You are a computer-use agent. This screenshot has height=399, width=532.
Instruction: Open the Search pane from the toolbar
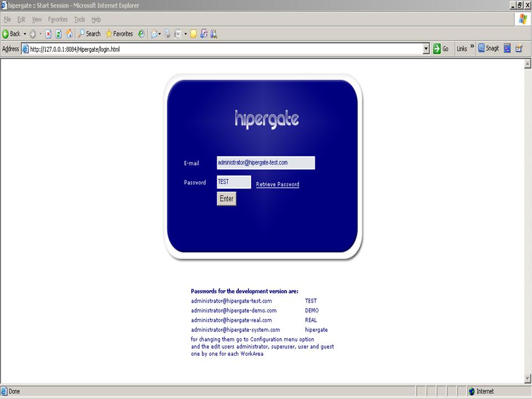89,34
